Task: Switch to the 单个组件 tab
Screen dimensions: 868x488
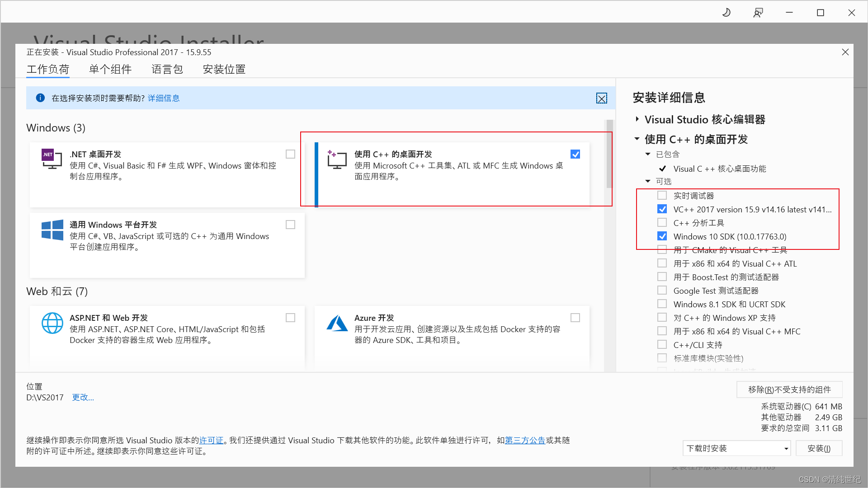Action: pyautogui.click(x=110, y=69)
